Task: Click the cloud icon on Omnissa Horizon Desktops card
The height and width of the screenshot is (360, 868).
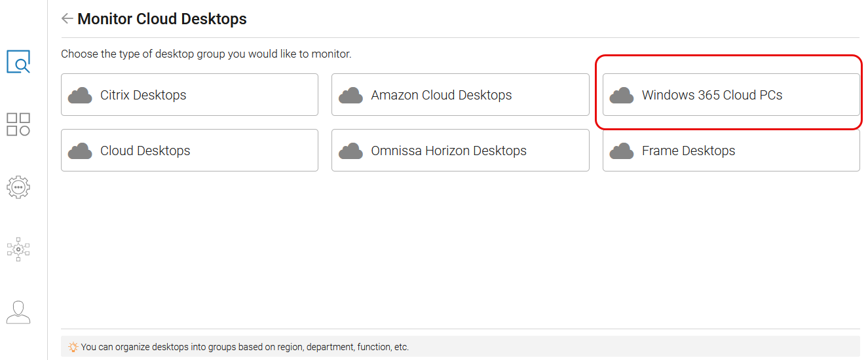Action: pyautogui.click(x=350, y=151)
